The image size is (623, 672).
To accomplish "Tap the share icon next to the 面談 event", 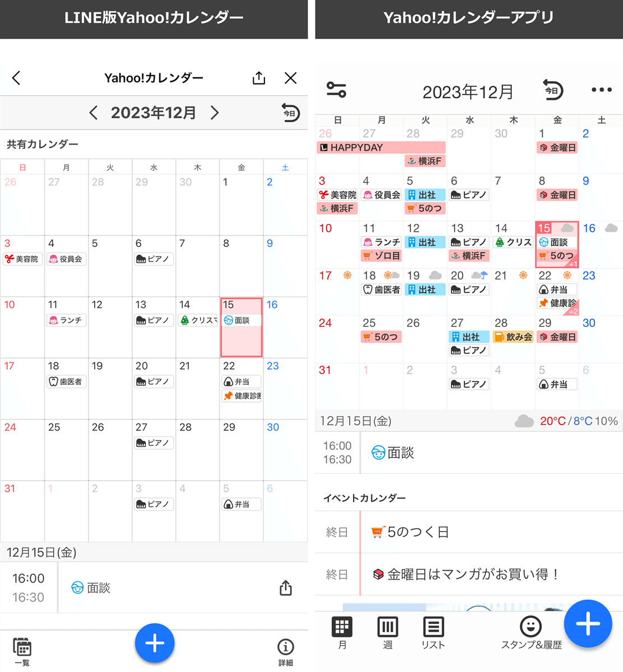I will [285, 587].
